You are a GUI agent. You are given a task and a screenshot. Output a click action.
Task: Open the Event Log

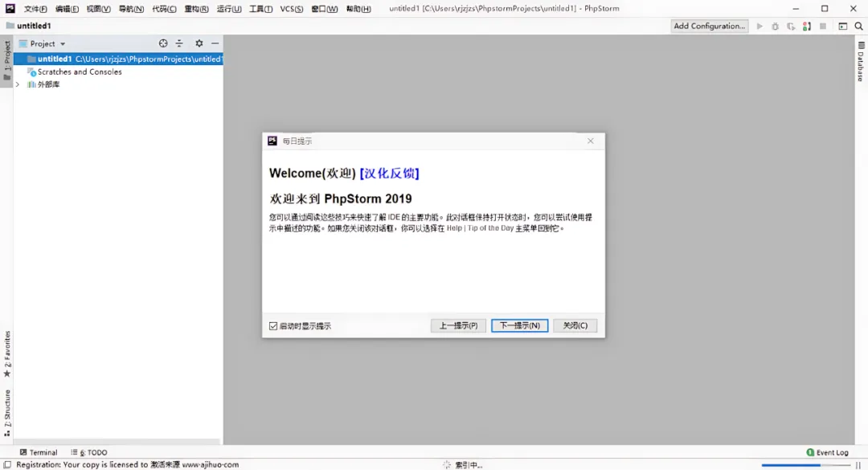(827, 452)
